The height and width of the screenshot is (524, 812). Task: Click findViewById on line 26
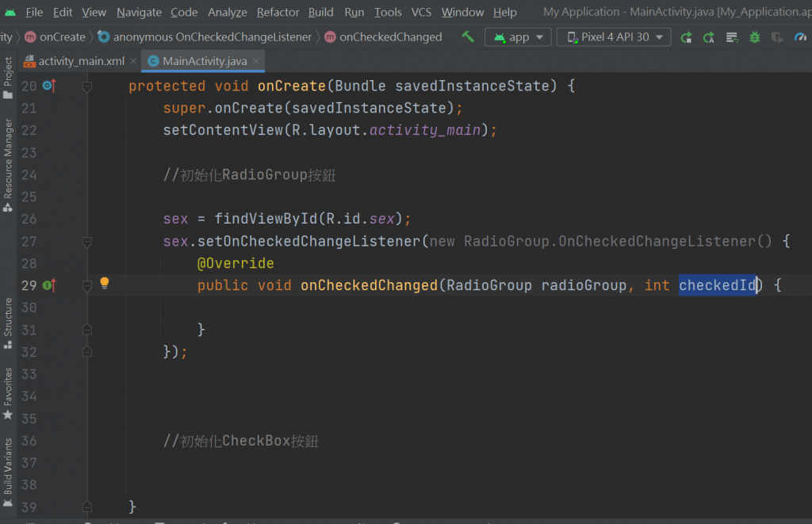click(x=266, y=219)
